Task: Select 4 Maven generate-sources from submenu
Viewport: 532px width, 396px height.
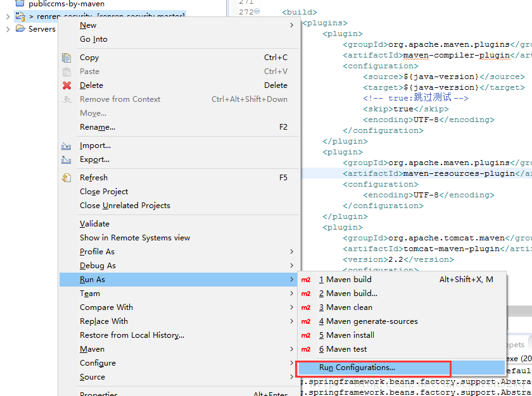Action: coord(402,321)
